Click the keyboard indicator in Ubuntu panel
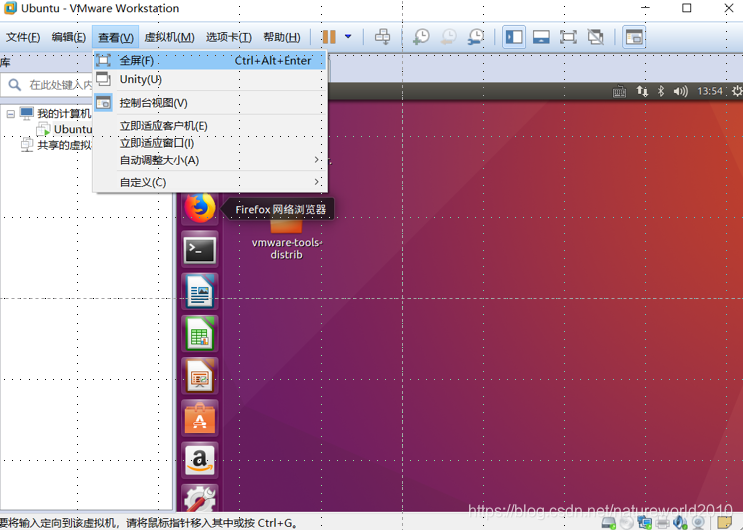Screen dimensions: 743x530 click(x=619, y=91)
